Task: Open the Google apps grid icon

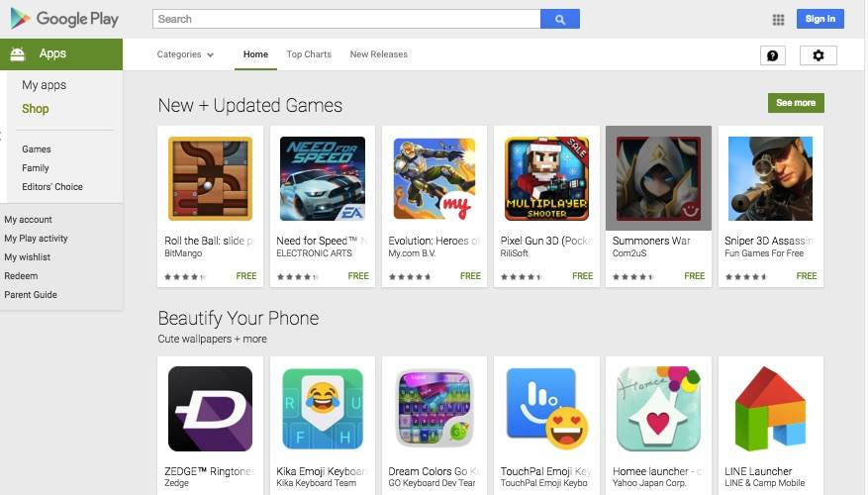Action: click(x=778, y=20)
